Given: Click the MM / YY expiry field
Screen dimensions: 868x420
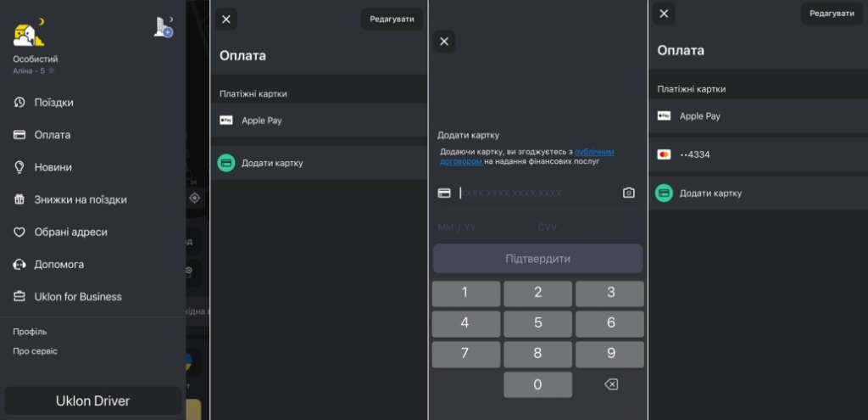Looking at the screenshot, I should click(x=457, y=227).
